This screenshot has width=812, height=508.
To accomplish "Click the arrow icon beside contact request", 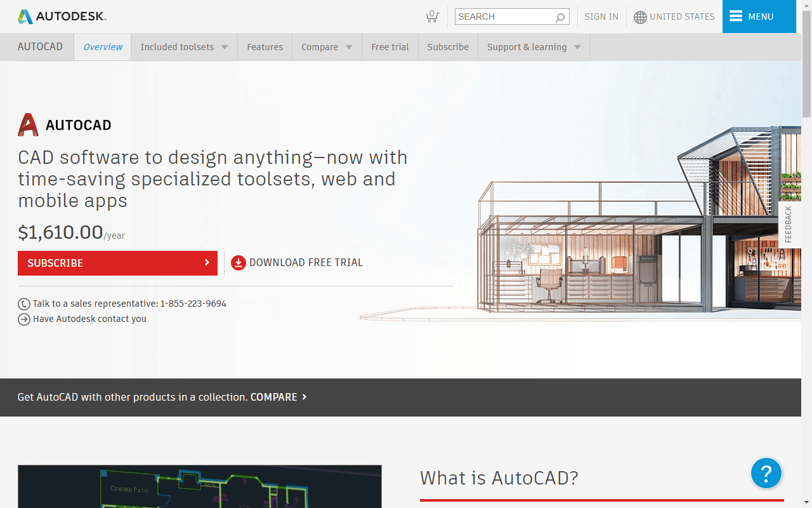I will 24,319.
